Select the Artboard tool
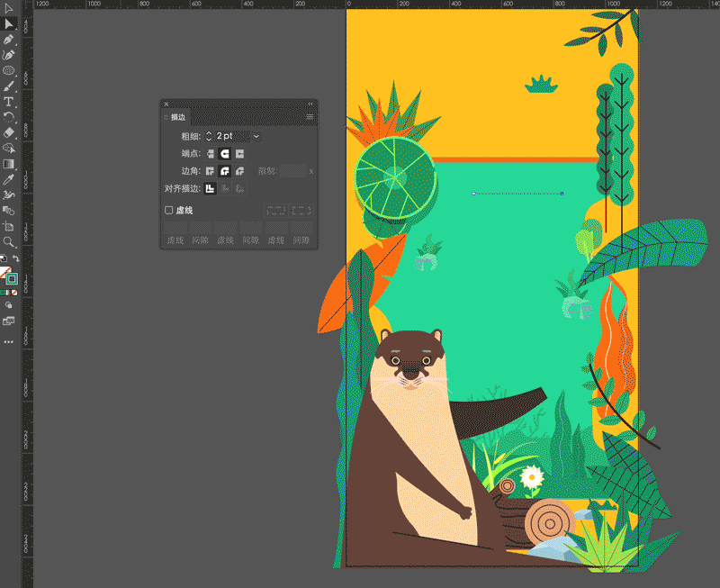Screen dimensions: 720x588 tap(8, 227)
